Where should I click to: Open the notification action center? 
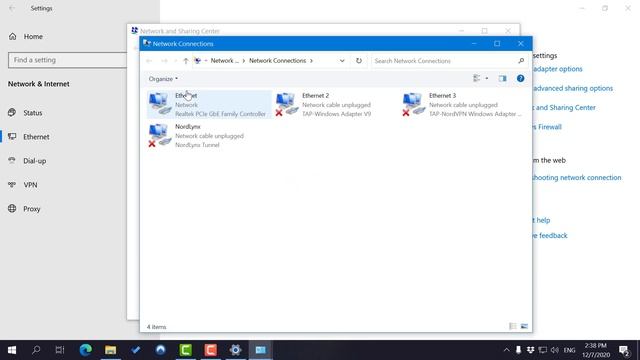coord(624,350)
